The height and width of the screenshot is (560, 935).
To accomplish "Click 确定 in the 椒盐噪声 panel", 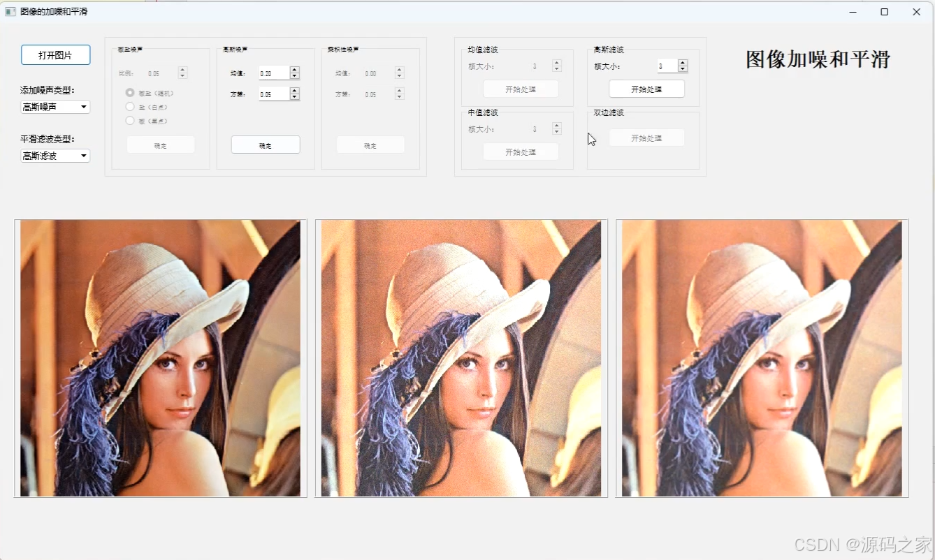I will click(x=161, y=145).
